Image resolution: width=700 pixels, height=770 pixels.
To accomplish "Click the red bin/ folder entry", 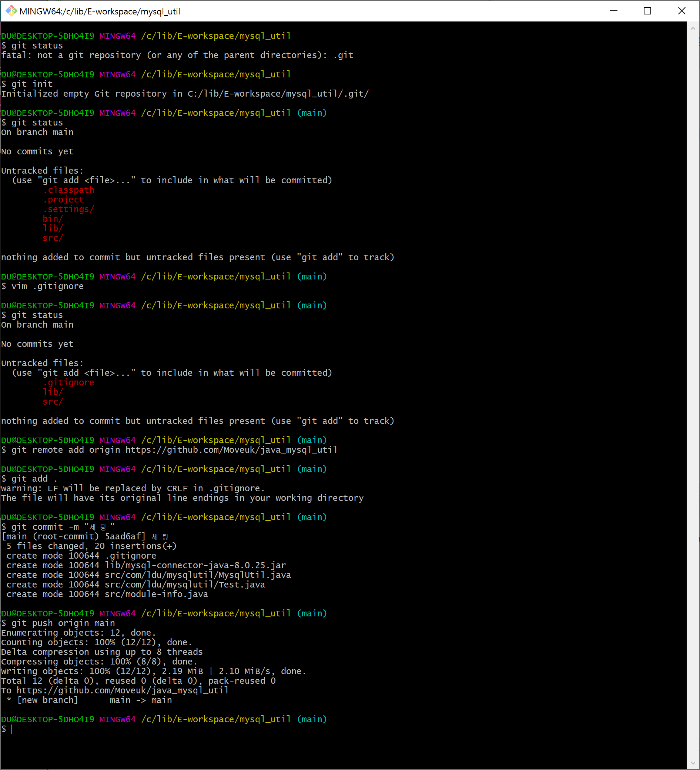I will [x=53, y=218].
